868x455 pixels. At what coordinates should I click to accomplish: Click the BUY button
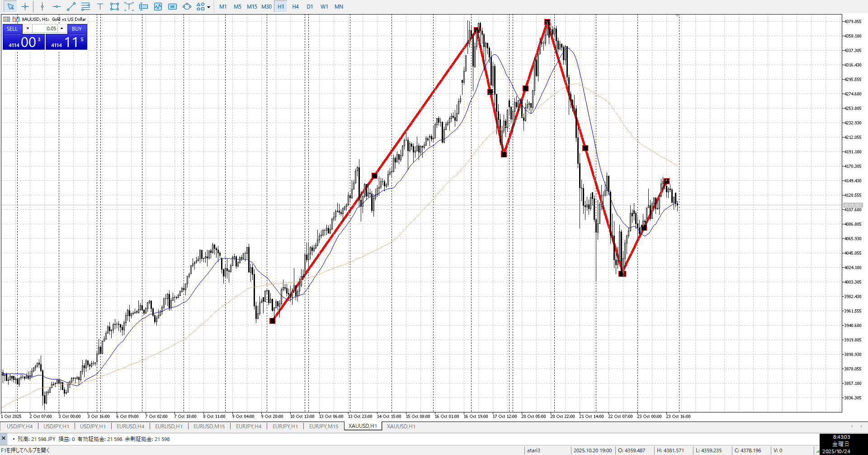[x=77, y=28]
